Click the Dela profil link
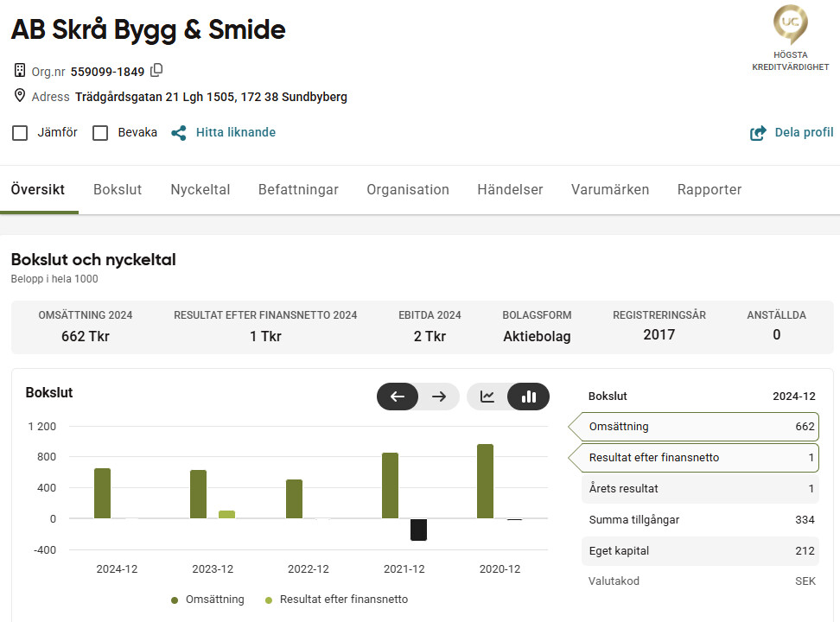 coord(804,133)
